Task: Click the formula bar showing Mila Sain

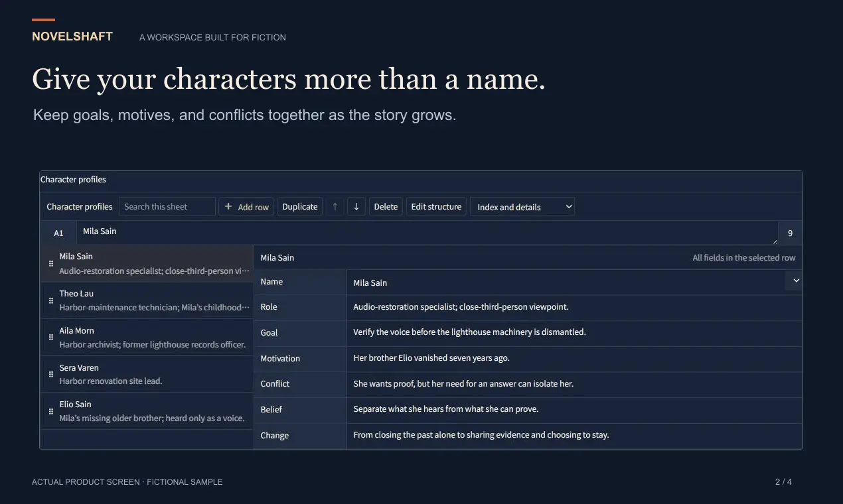Action: [x=427, y=233]
